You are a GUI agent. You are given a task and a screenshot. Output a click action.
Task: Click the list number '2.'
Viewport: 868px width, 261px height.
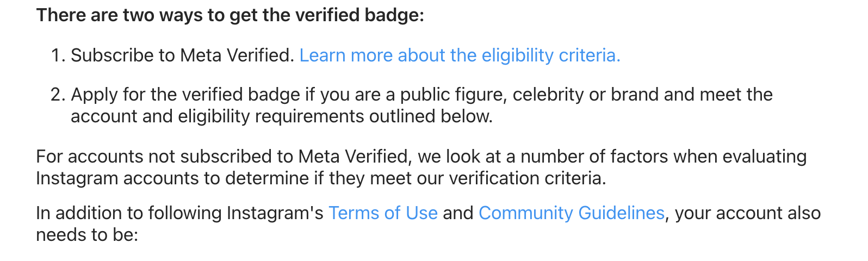58,95
